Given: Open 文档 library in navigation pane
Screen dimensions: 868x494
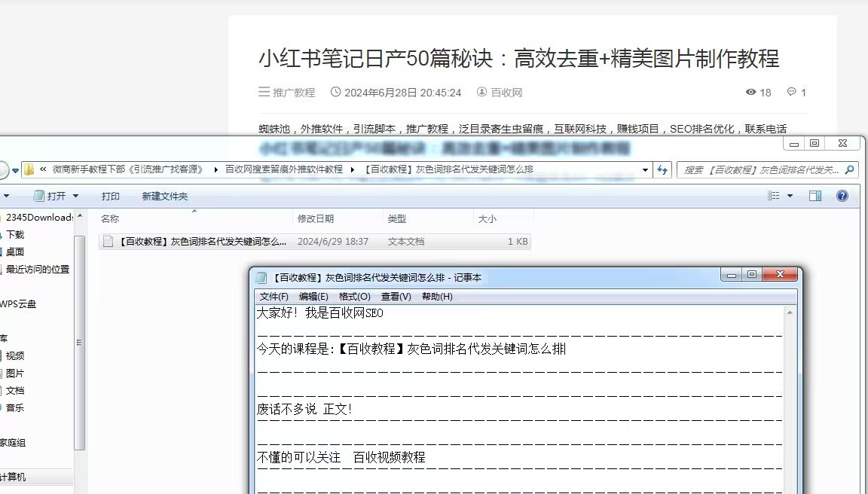Looking at the screenshot, I should 15,391.
